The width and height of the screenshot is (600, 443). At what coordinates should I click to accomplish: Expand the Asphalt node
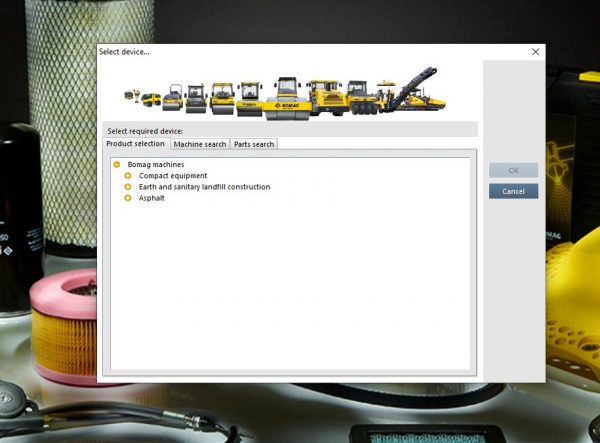point(128,198)
